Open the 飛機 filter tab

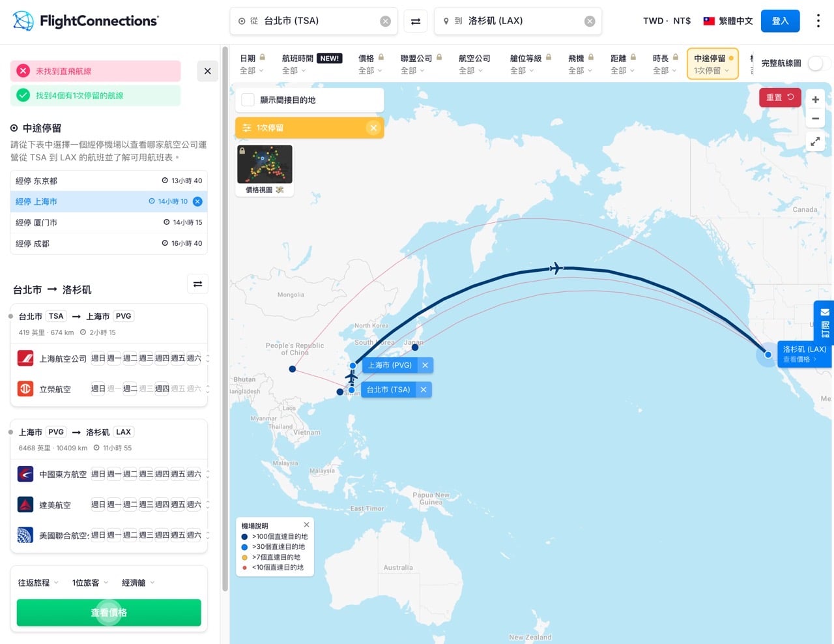coord(581,64)
